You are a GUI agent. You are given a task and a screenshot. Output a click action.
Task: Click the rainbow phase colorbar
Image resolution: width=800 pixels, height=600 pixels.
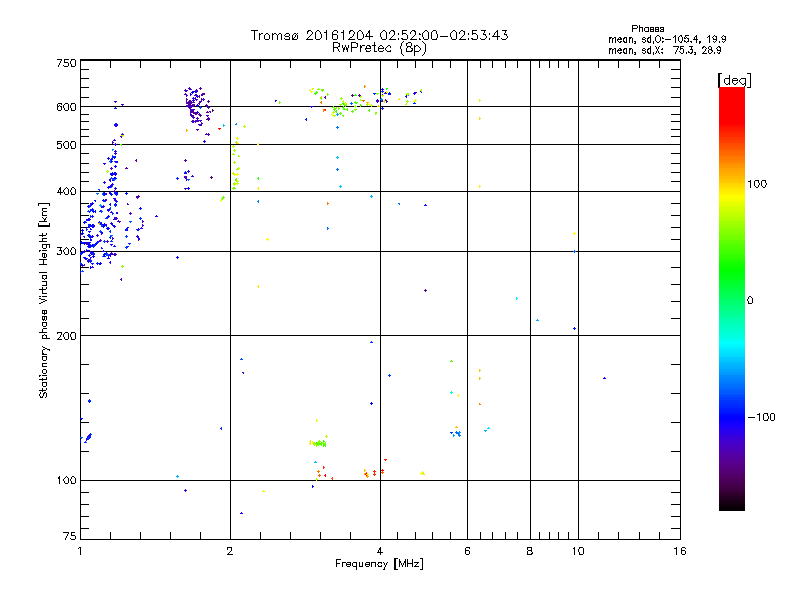[x=732, y=298]
